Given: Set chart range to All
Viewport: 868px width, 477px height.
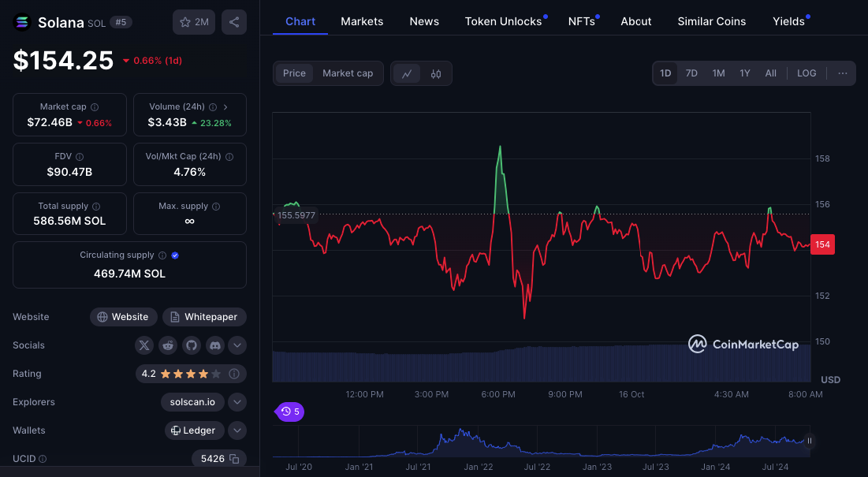Looking at the screenshot, I should [770, 73].
